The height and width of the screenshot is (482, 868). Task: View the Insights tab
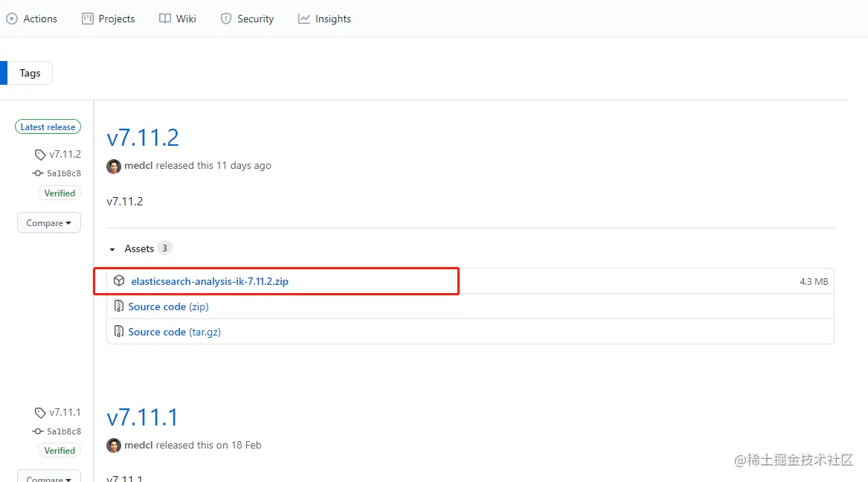tap(325, 19)
